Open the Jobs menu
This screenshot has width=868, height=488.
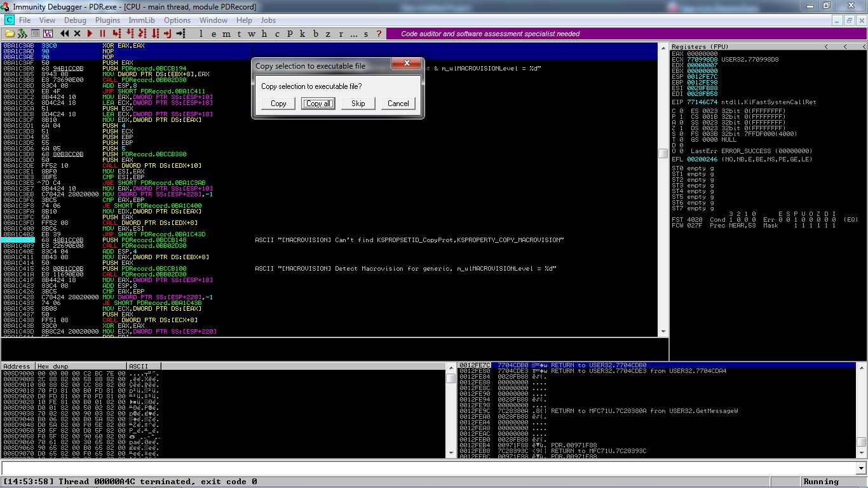click(269, 20)
